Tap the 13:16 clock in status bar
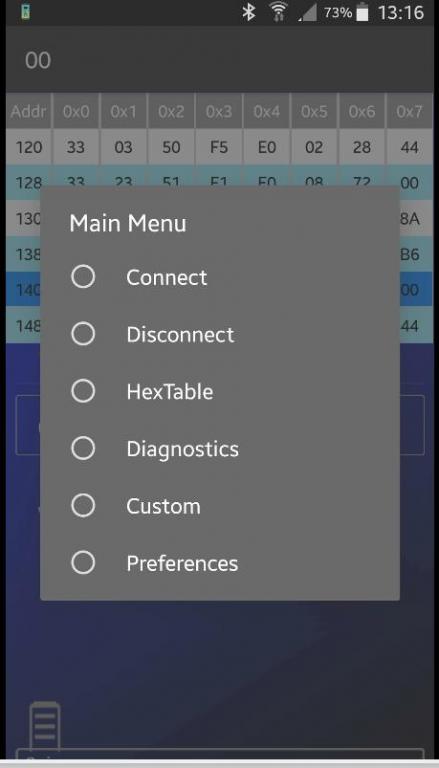 [401, 12]
